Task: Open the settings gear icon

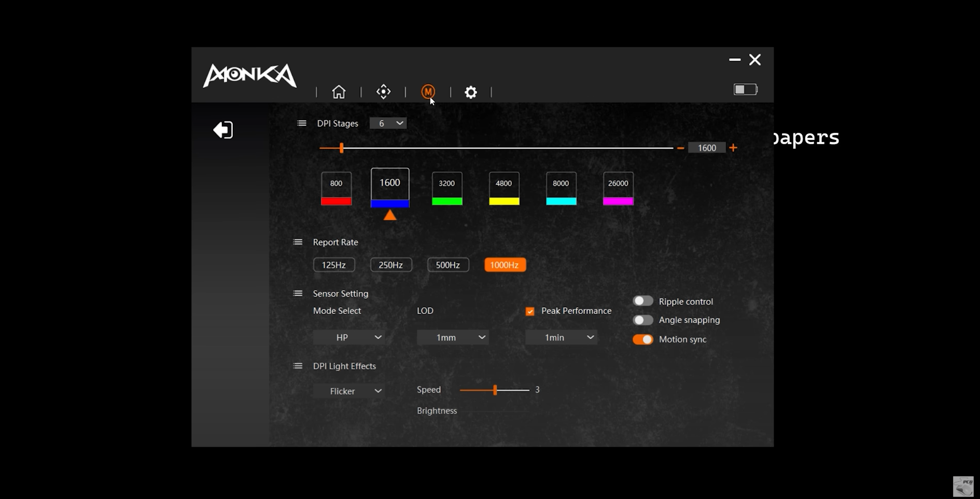Action: (x=470, y=92)
